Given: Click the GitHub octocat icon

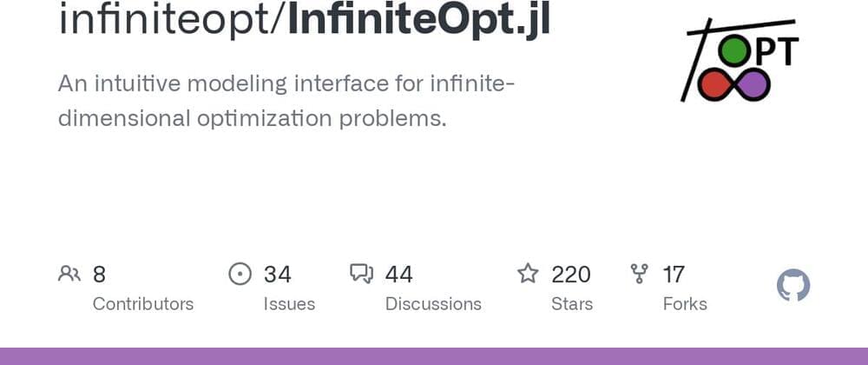Looking at the screenshot, I should pyautogui.click(x=793, y=286).
